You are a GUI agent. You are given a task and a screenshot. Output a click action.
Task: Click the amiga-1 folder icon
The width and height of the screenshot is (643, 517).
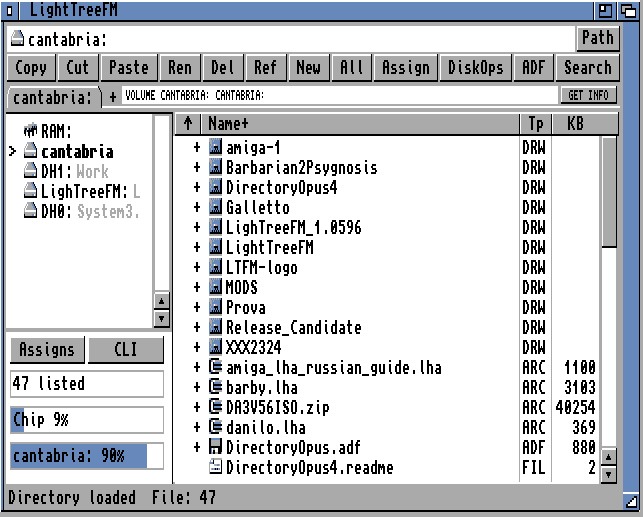[x=215, y=147]
